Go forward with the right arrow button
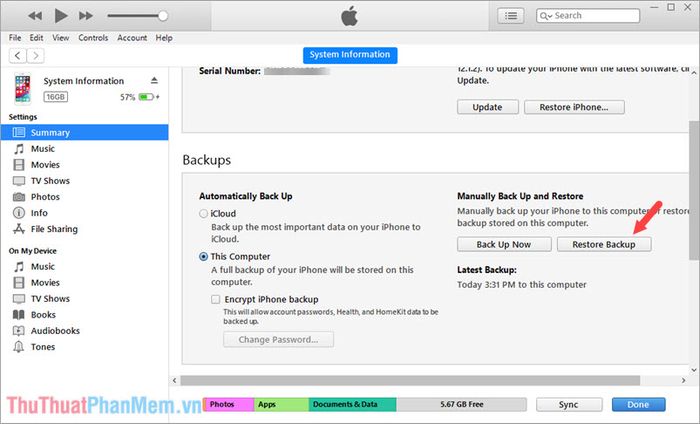Screen dimensions: 700x424 pyautogui.click(x=36, y=56)
